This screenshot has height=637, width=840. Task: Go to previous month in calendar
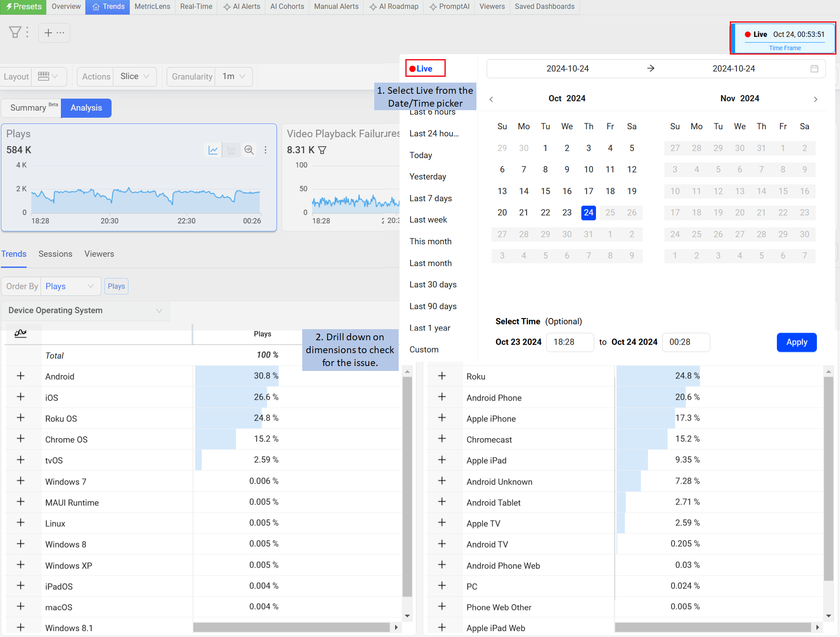(x=491, y=99)
